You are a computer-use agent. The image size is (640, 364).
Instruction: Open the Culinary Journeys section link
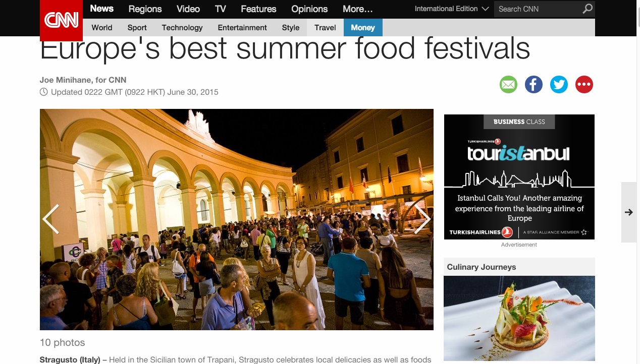pos(482,267)
